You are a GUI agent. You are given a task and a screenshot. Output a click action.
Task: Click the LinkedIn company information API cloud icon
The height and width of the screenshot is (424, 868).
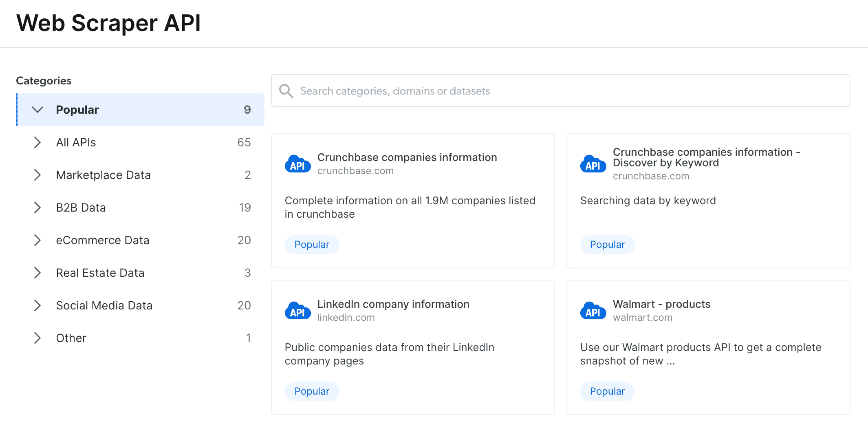click(297, 311)
